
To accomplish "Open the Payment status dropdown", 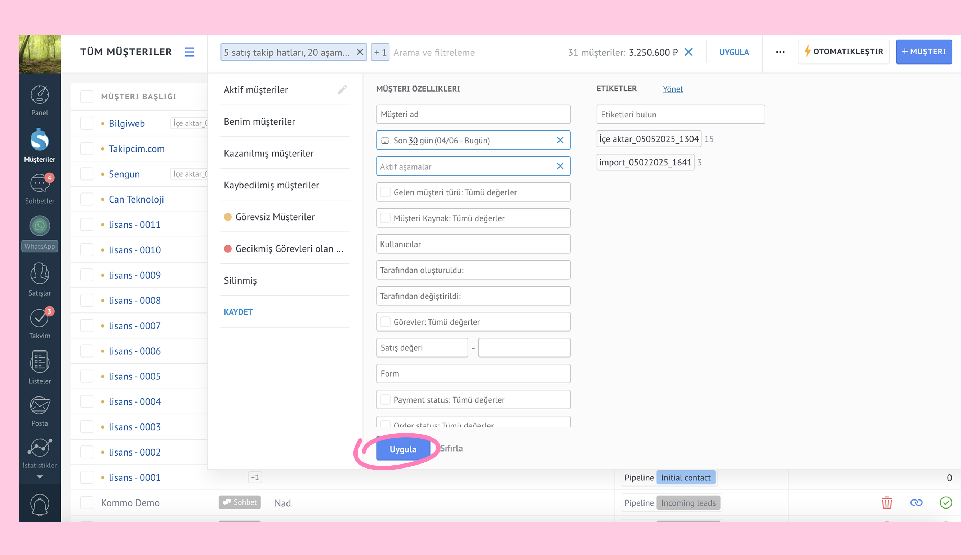I will coord(473,399).
